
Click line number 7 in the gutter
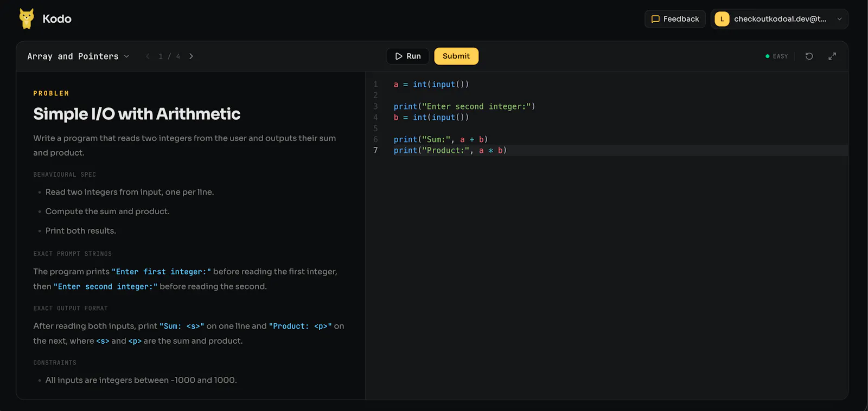pyautogui.click(x=375, y=150)
